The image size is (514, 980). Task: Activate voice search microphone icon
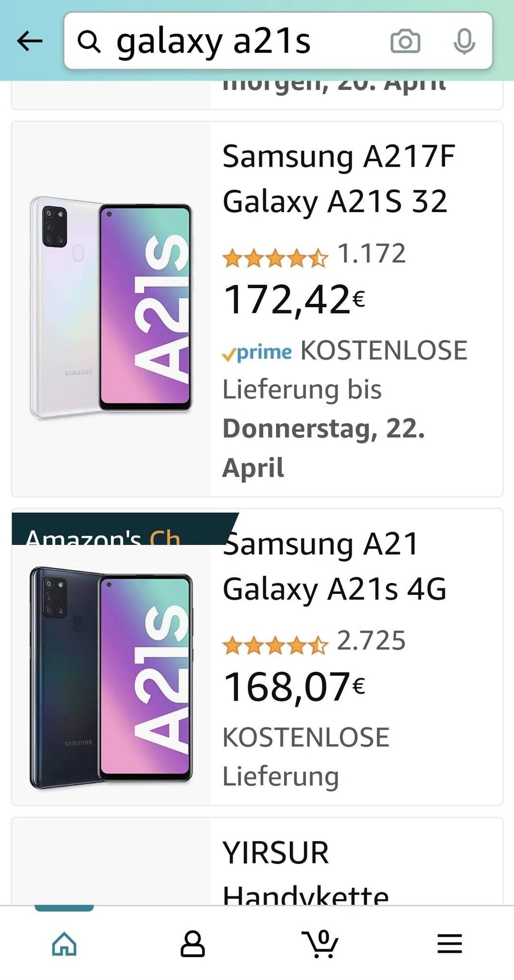(x=464, y=41)
